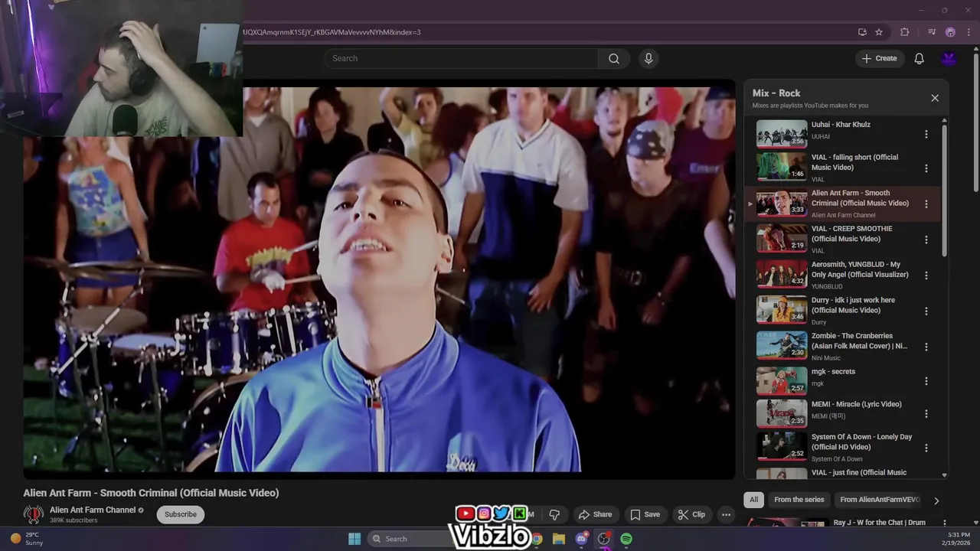Image resolution: width=980 pixels, height=551 pixels.
Task: Open Alien Ant Farm Channel name link
Action: click(93, 510)
